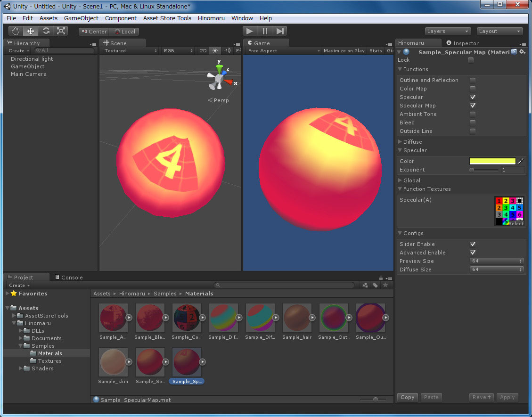Click the Project search field

(x=284, y=286)
